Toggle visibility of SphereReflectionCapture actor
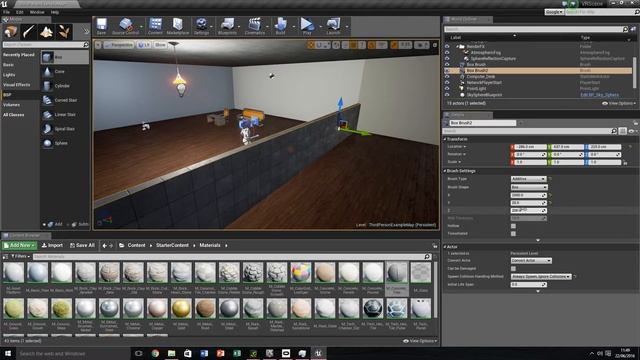640x360 pixels. tap(447, 58)
